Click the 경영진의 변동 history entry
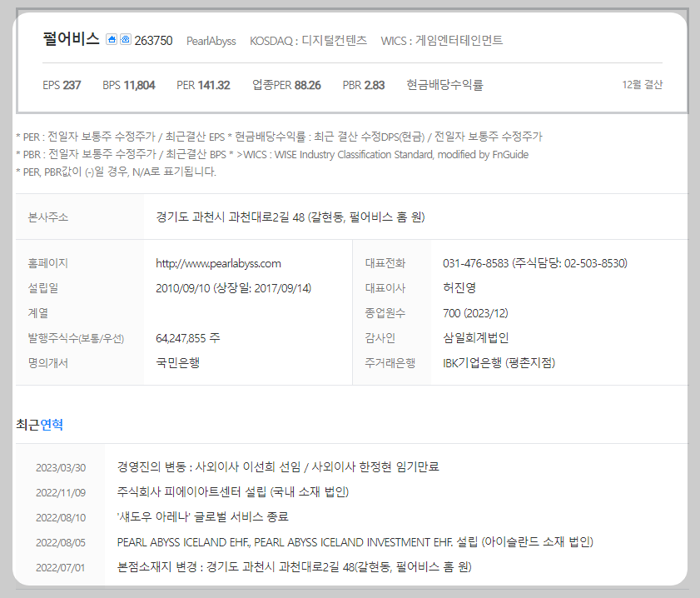700x598 pixels. [278, 467]
